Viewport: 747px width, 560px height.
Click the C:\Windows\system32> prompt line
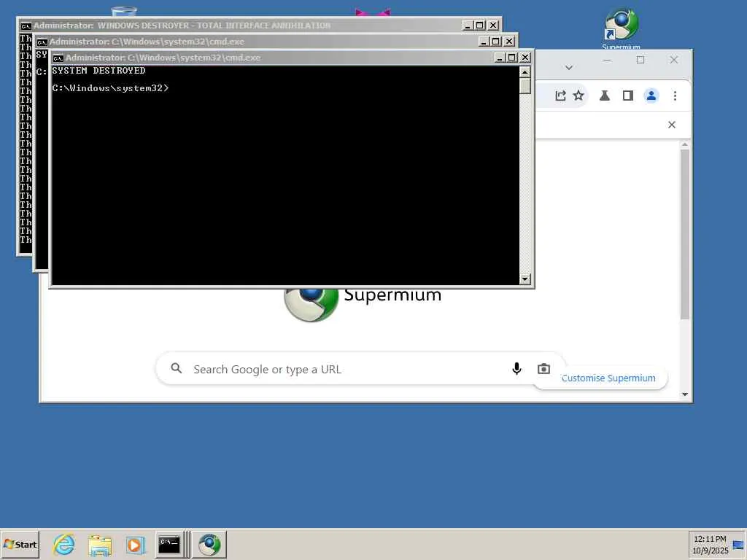[x=110, y=88]
